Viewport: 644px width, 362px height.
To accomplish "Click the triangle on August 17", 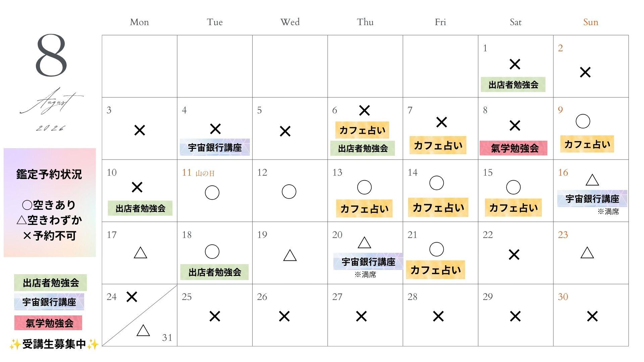I will (140, 252).
